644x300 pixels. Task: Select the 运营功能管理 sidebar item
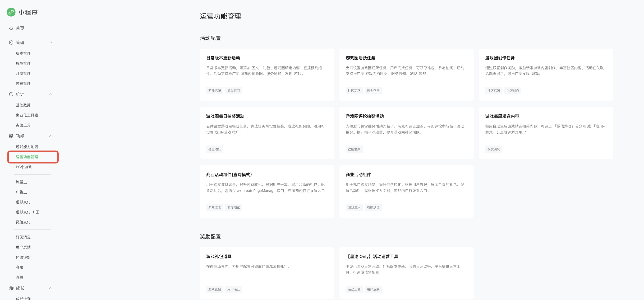pyautogui.click(x=27, y=157)
